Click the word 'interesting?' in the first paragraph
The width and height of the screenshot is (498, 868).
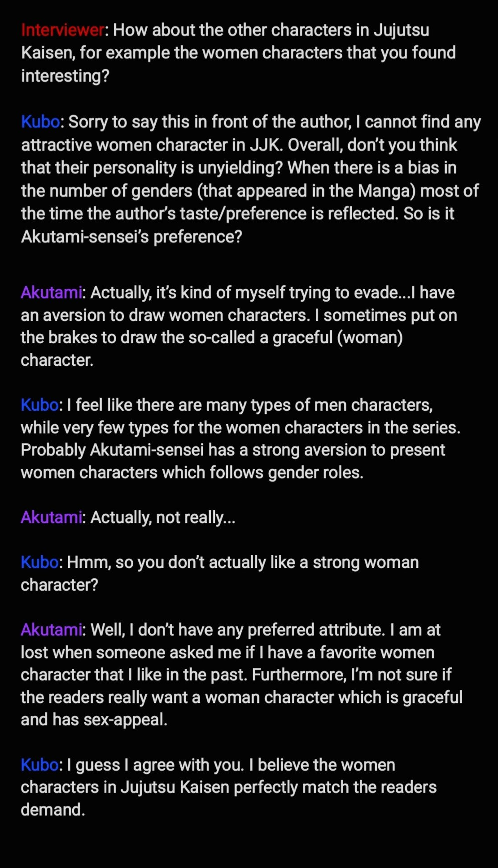65,76
